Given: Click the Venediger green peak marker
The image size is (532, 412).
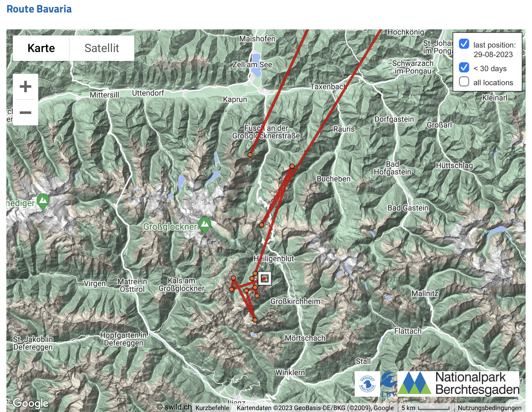Looking at the screenshot, I should 43,202.
